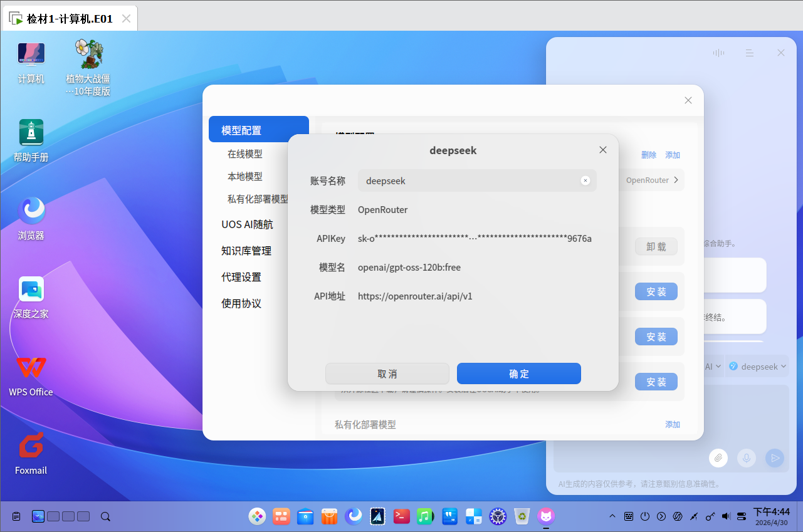Expand the OpenRouter row chevron
Image resolution: width=803 pixels, height=532 pixels.
(676, 180)
